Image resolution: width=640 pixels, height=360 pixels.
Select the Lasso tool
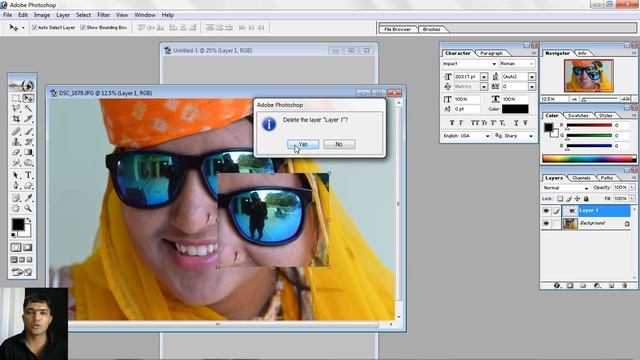pos(16,109)
